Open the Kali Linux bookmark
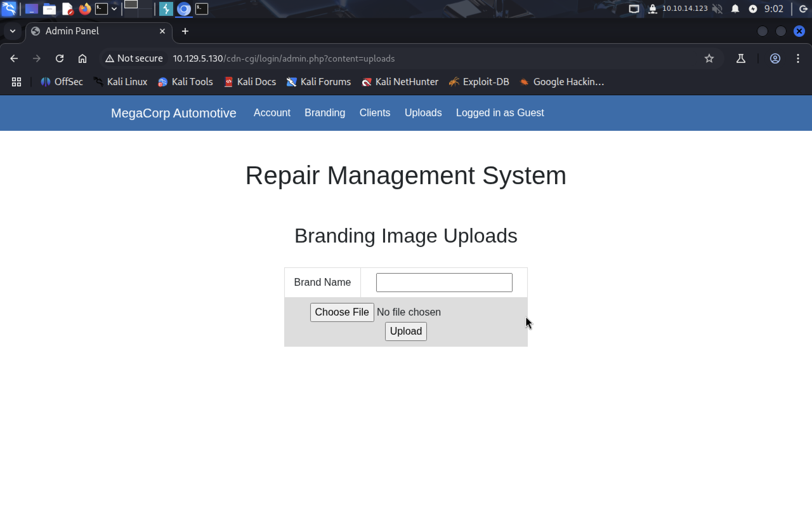Image resolution: width=812 pixels, height=508 pixels. pos(120,82)
